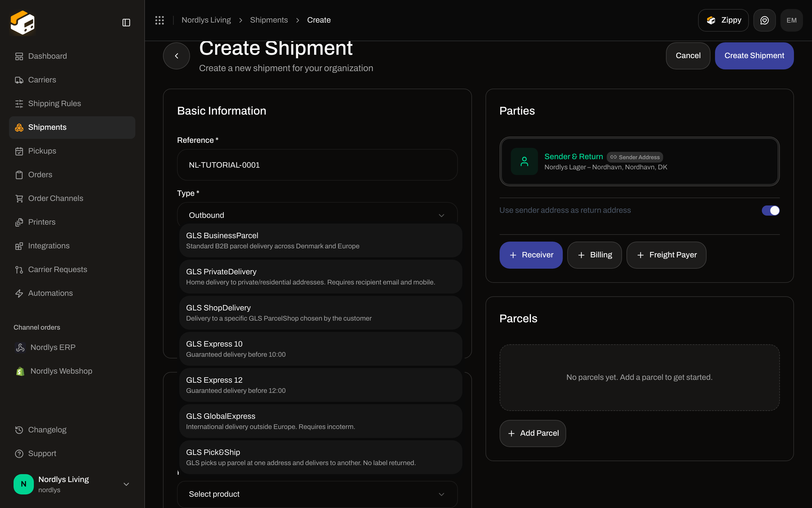This screenshot has width=812, height=508.
Task: Choose GLS GlobalExpress option
Action: click(321, 421)
